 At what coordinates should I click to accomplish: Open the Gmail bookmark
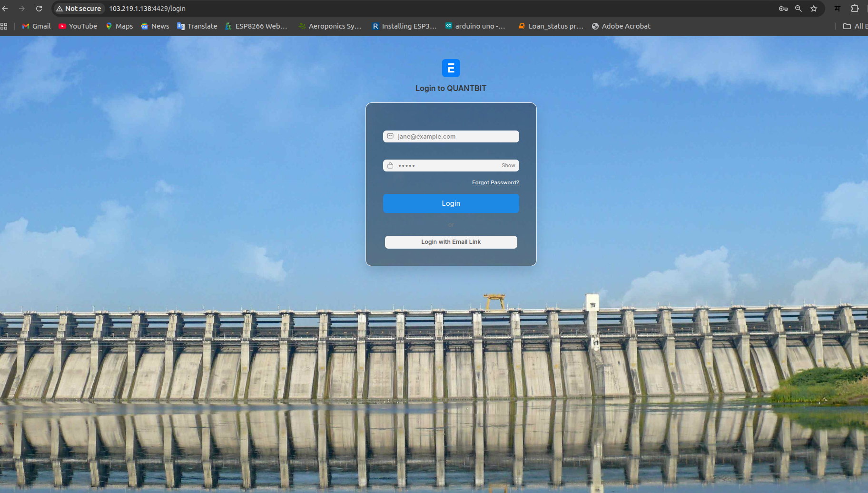pyautogui.click(x=36, y=26)
